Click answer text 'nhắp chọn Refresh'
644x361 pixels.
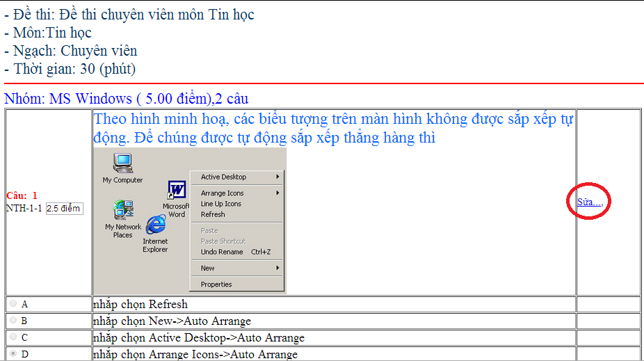click(x=140, y=305)
